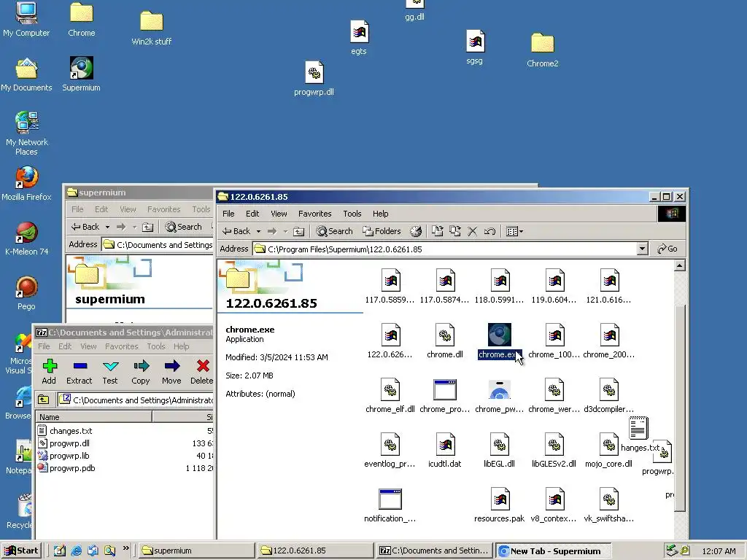The image size is (747, 560).
Task: Click the Test button in 7-Zip
Action: (x=110, y=372)
